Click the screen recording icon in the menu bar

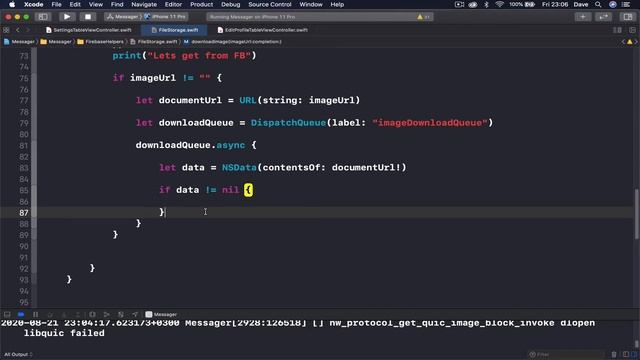(x=459, y=4)
